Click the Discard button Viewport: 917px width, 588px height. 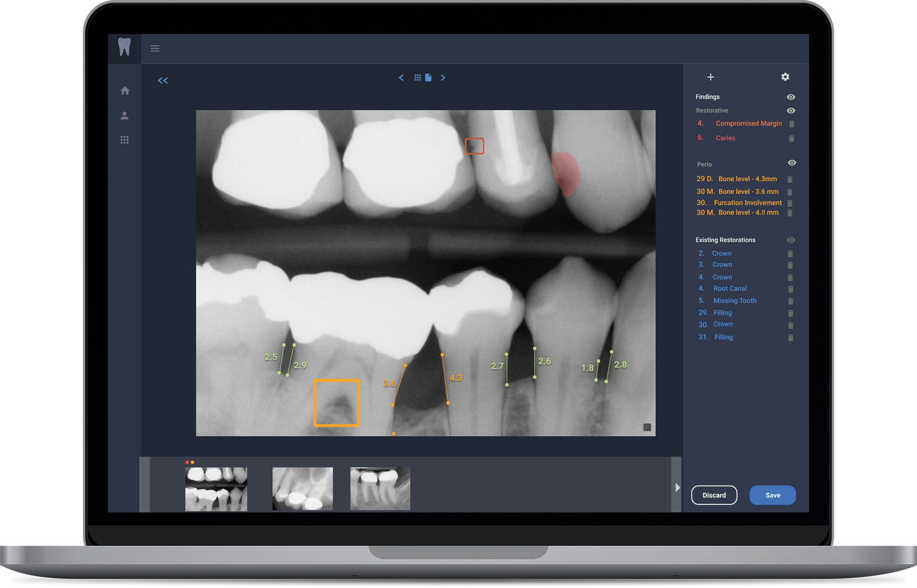[714, 495]
